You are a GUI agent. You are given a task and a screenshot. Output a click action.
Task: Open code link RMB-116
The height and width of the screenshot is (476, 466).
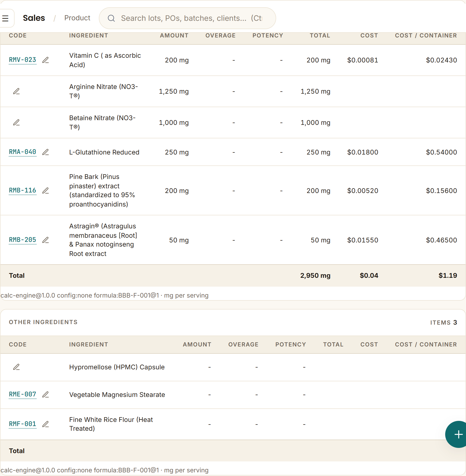(x=23, y=191)
